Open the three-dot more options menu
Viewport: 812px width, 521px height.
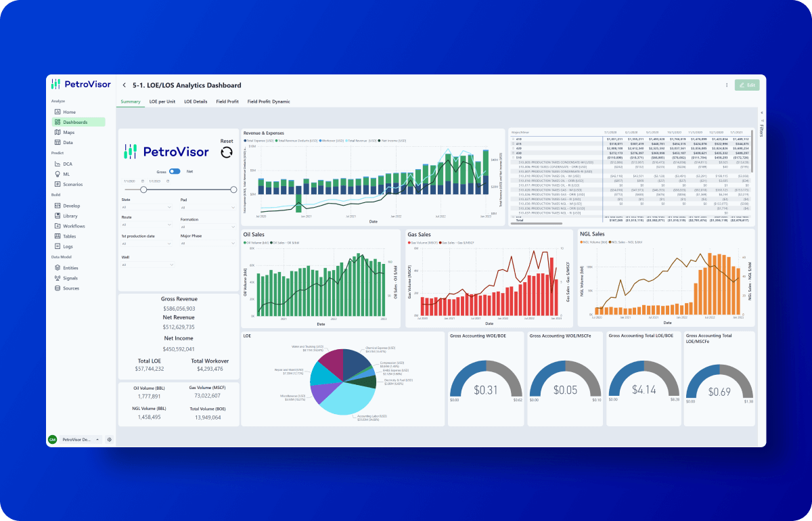coord(727,85)
